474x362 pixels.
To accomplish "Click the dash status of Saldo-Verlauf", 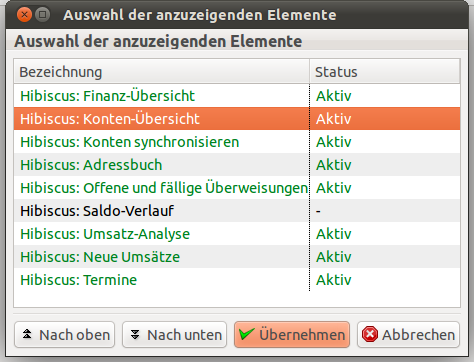I will coord(318,211).
